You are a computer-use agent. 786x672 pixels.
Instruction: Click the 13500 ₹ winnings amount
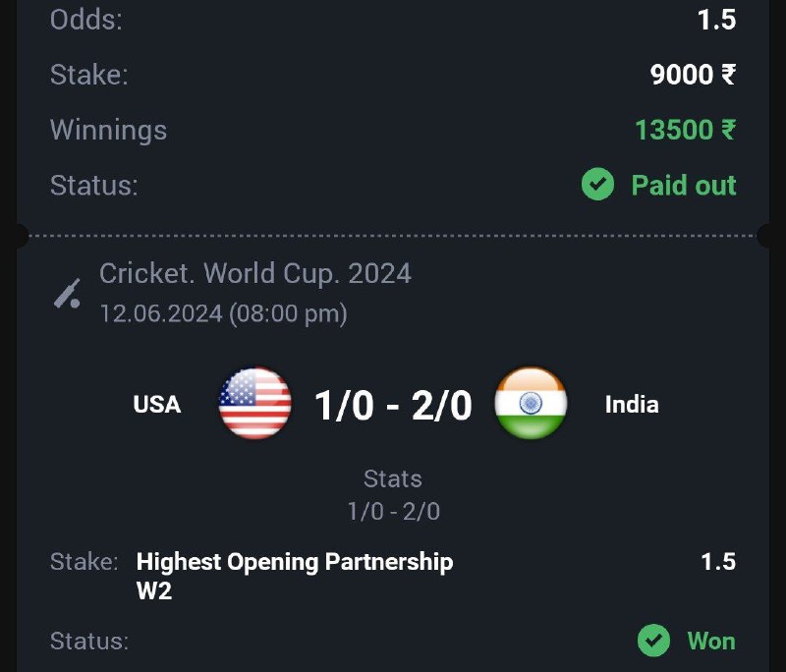tap(685, 130)
